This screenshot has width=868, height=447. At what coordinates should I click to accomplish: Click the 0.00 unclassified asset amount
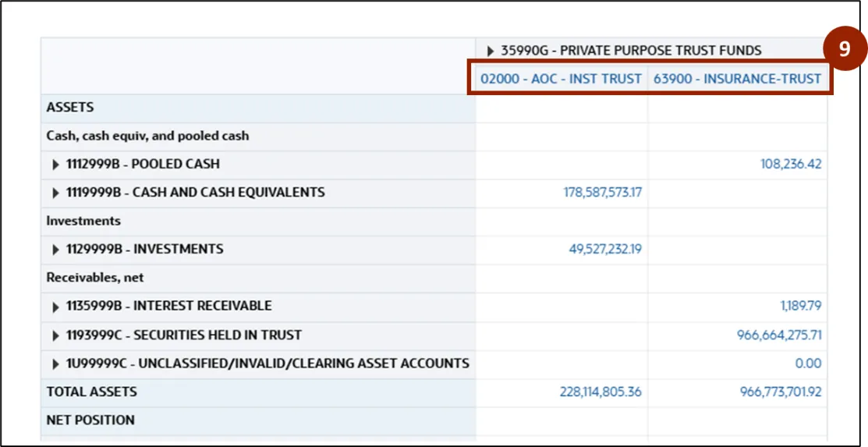click(x=808, y=364)
